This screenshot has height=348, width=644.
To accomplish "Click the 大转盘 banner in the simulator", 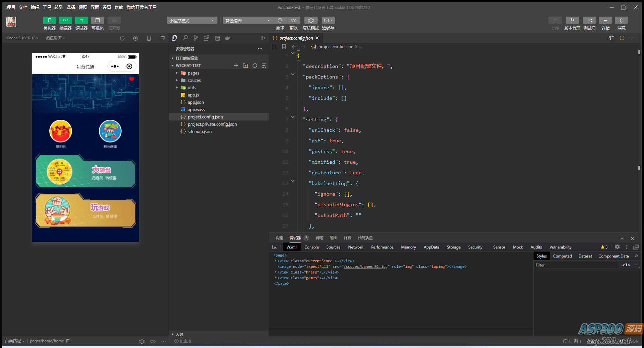I will 86,172.
